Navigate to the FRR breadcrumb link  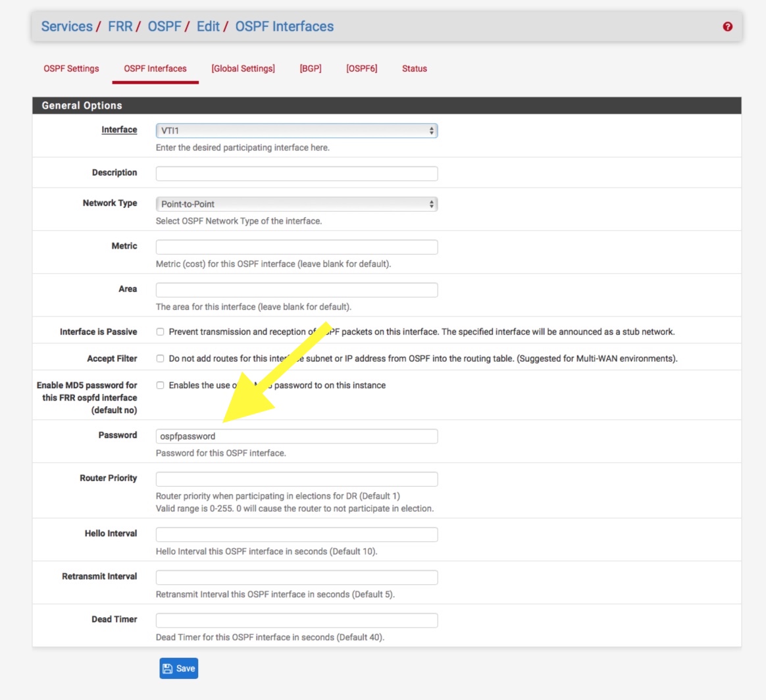120,26
